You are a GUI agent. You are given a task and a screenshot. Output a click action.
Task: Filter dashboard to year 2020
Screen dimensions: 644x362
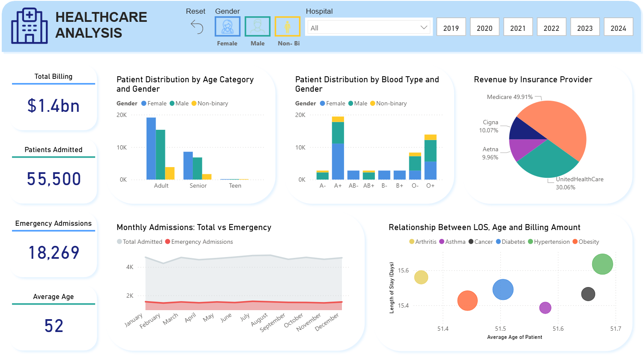pos(484,28)
